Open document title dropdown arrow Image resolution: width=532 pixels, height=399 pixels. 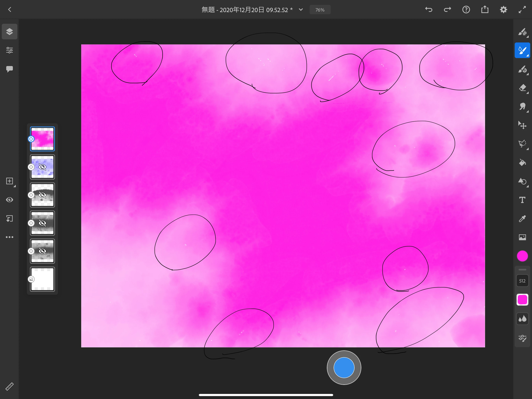(301, 10)
